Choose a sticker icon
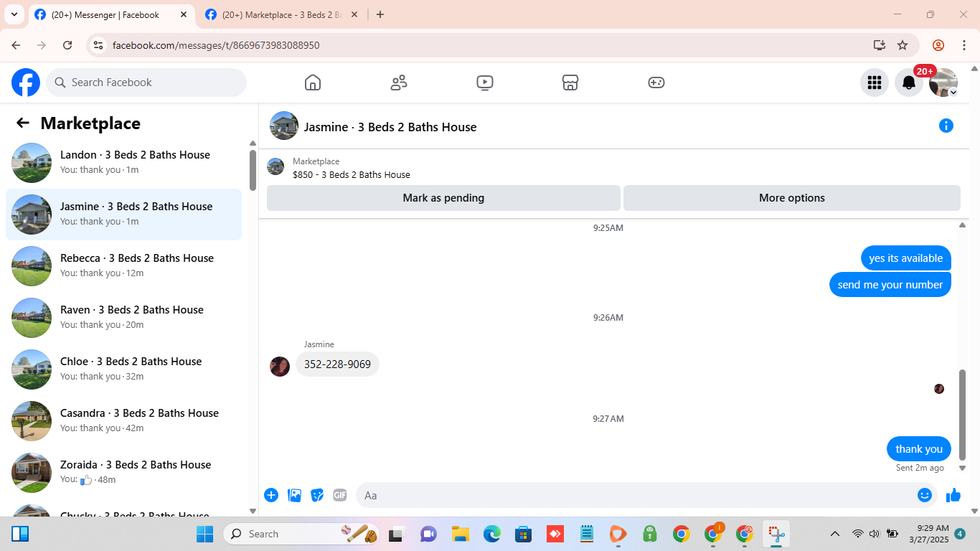 317,495
